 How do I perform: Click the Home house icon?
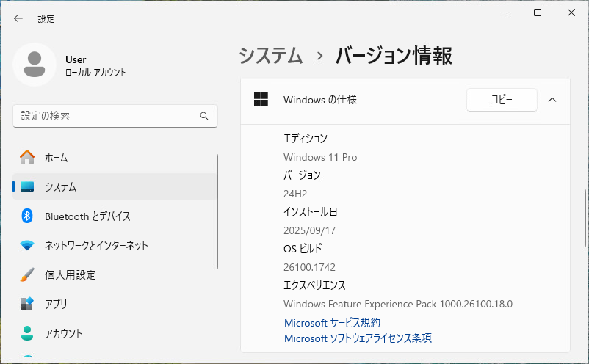pos(27,157)
